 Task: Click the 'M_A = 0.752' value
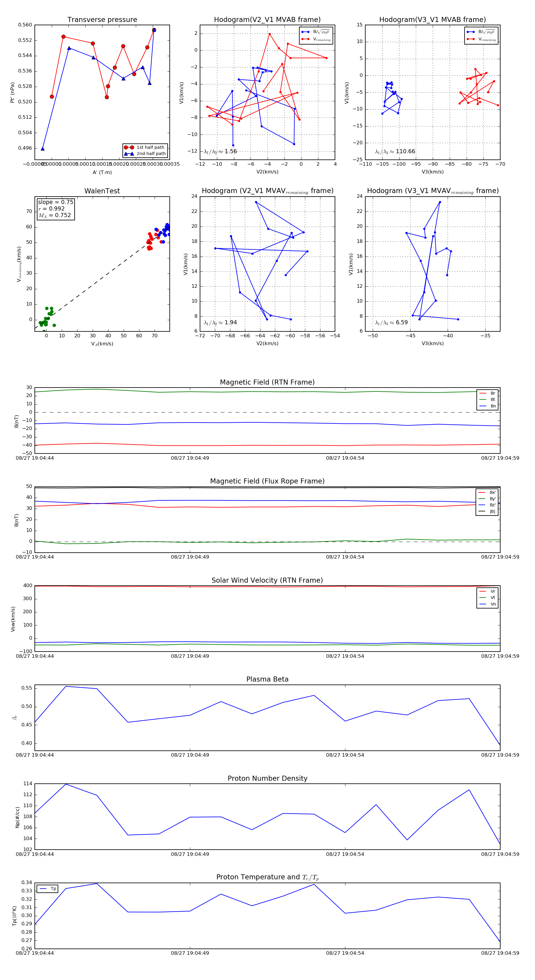[x=54, y=215]
